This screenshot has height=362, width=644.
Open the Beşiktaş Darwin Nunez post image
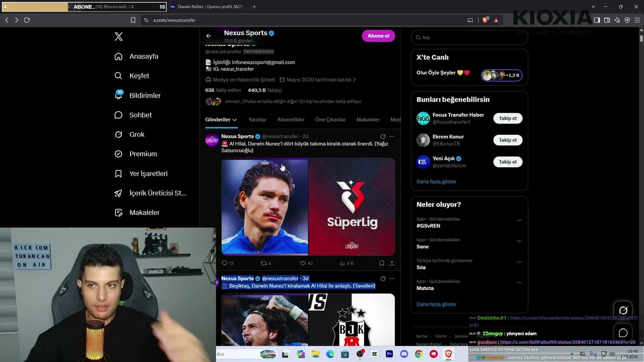coord(308,320)
